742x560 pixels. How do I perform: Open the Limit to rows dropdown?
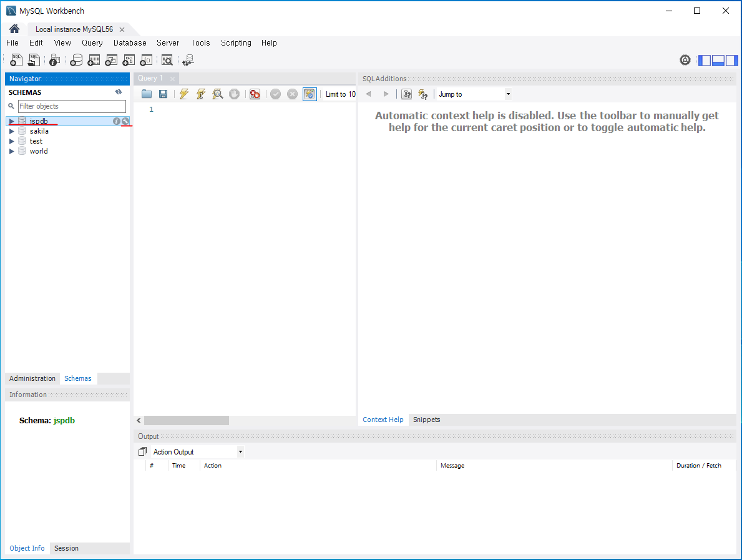(340, 94)
